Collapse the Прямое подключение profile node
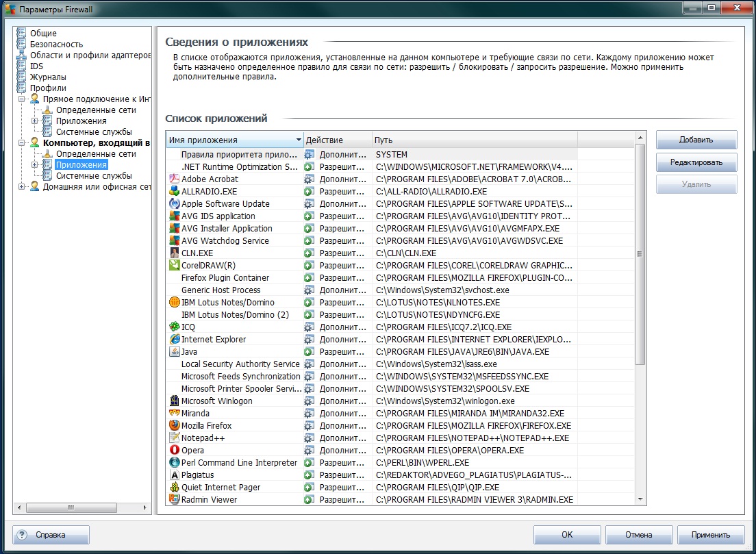This screenshot has height=554, width=756. (x=22, y=99)
